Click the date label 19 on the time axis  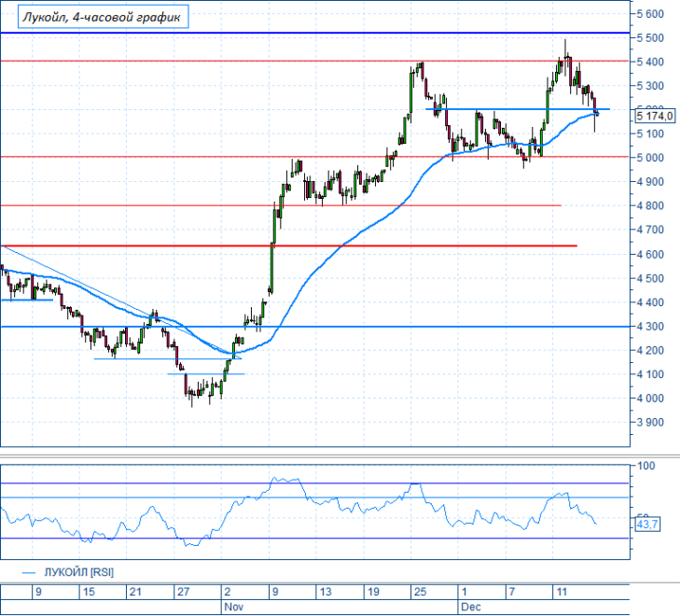coord(373,592)
